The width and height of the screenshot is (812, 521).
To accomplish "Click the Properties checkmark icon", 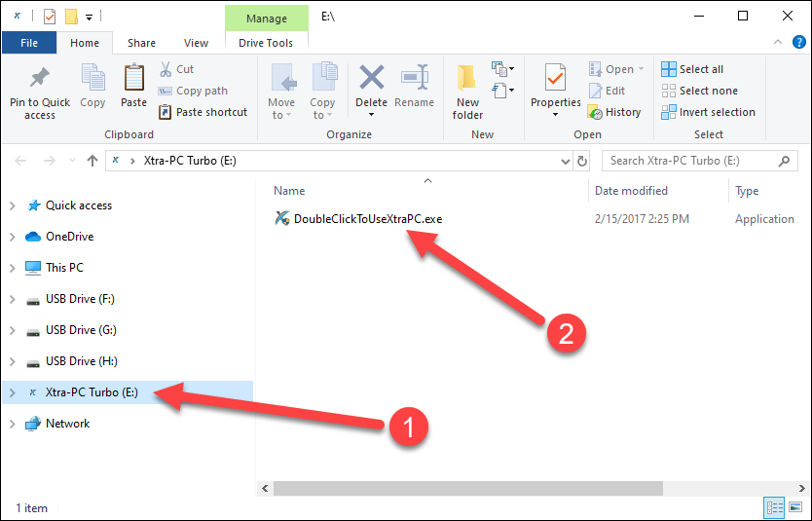I will (555, 79).
